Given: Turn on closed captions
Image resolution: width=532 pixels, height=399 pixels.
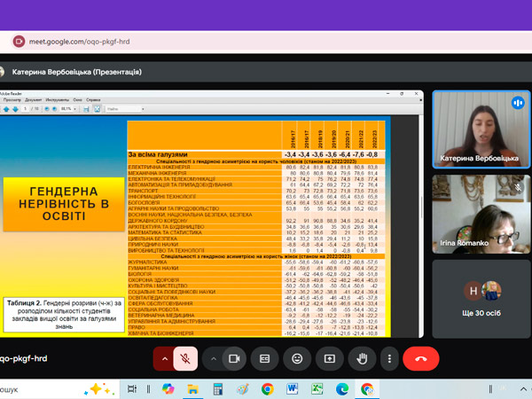Looking at the screenshot, I should (x=265, y=358).
